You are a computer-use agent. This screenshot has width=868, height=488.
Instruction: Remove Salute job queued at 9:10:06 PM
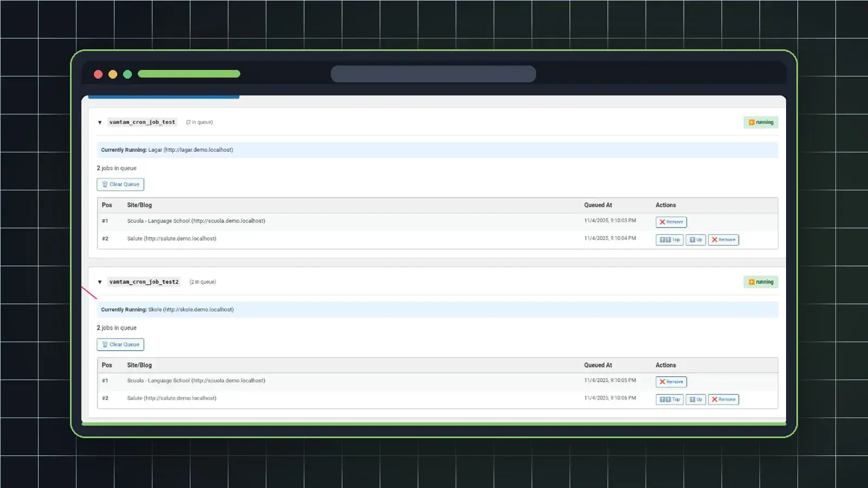pyautogui.click(x=723, y=400)
